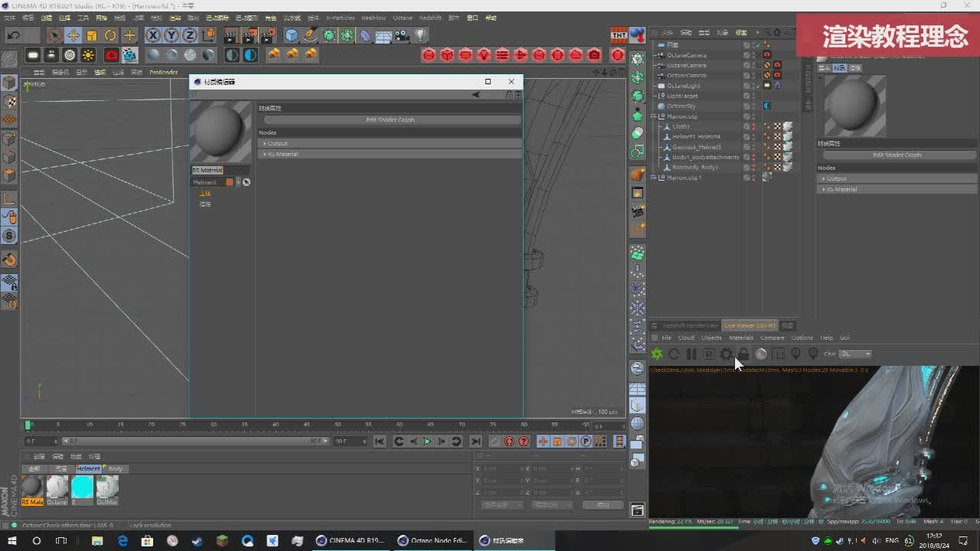Click Play forward on the timeline
Screen dimensions: 980x551
tap(427, 442)
